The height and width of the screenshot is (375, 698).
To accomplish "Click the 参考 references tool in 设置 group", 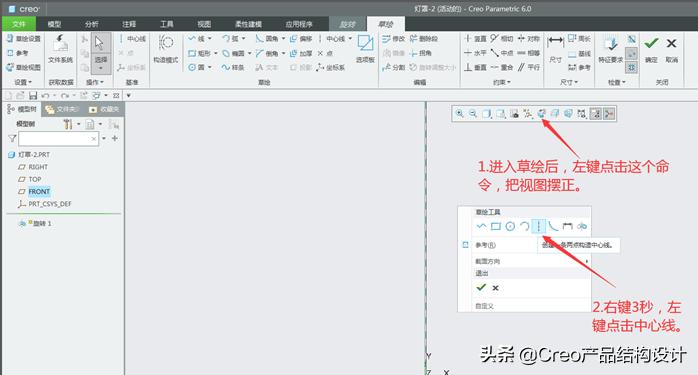I will tap(18, 53).
